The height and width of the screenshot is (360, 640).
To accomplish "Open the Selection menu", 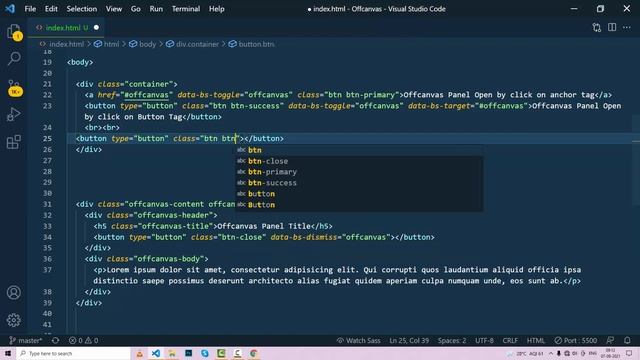I will (x=82, y=9).
